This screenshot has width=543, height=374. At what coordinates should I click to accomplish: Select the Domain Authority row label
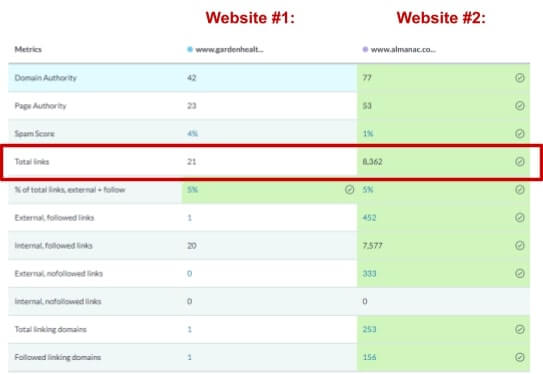45,78
